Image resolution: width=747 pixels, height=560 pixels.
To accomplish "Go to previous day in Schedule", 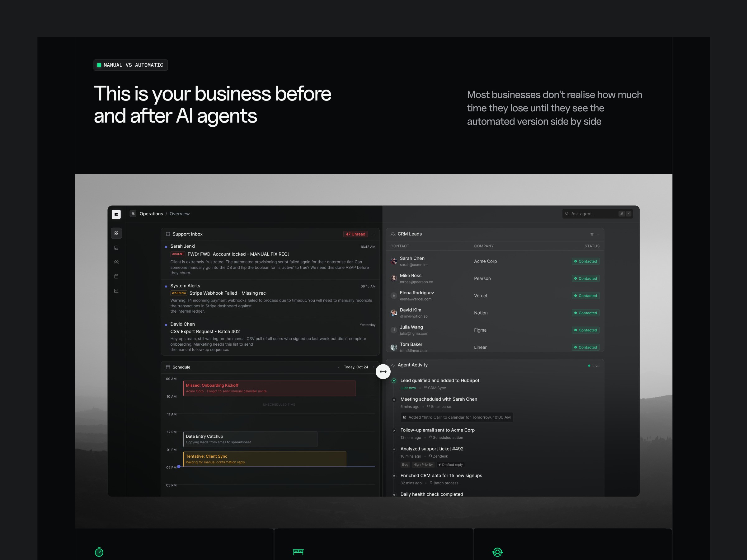I will coord(339,367).
